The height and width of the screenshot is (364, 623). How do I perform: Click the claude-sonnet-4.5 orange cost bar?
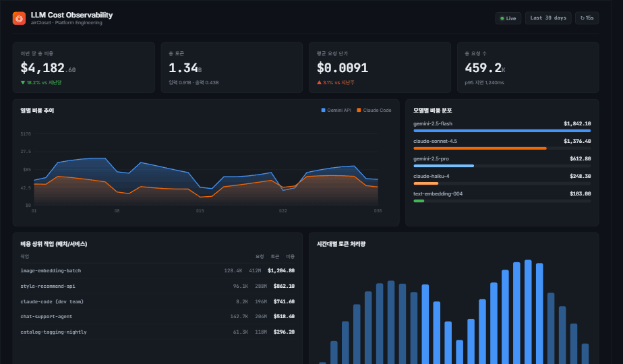[x=480, y=148]
